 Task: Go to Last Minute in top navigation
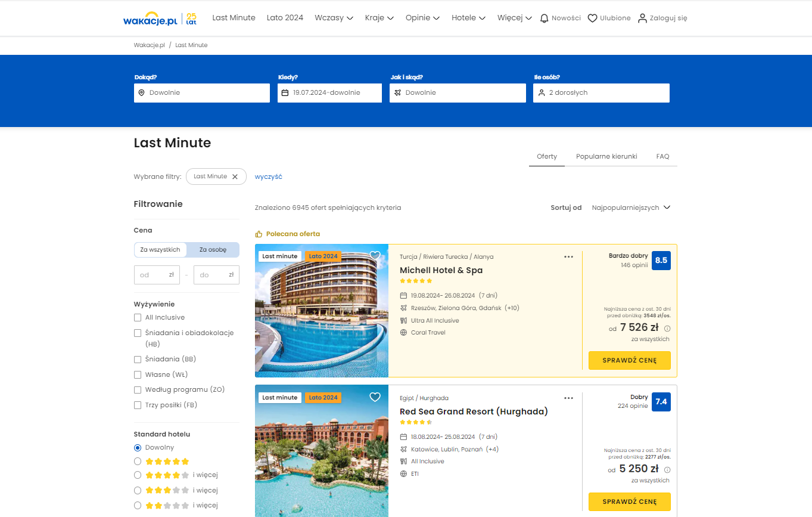click(x=234, y=18)
